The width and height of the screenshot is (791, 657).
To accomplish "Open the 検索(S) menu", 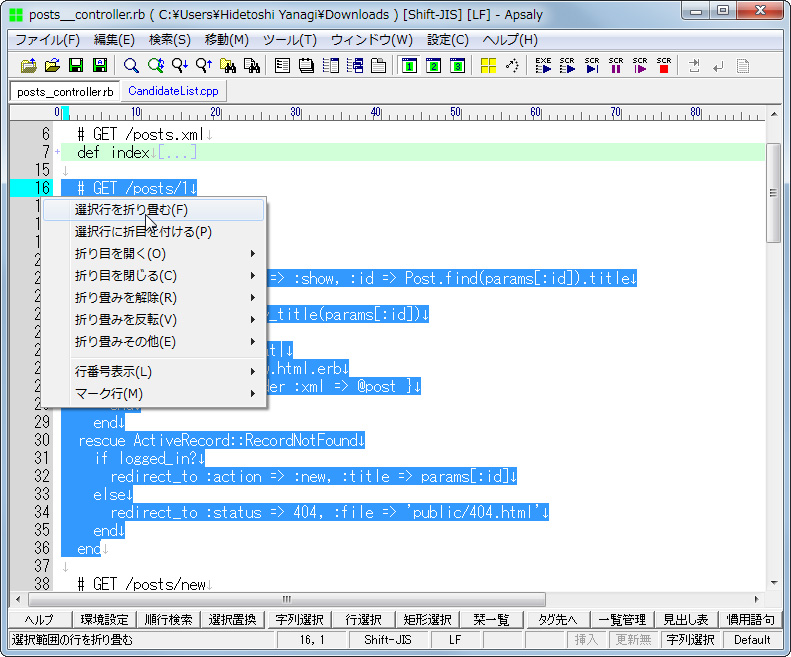I will [x=170, y=40].
